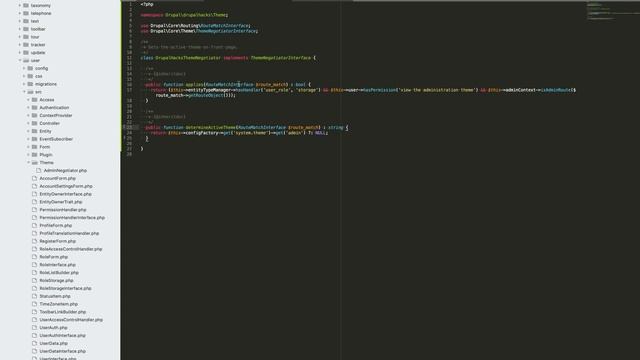Click the fold marker beside determineActiveTheme line
The image size is (640, 360).
(125, 127)
